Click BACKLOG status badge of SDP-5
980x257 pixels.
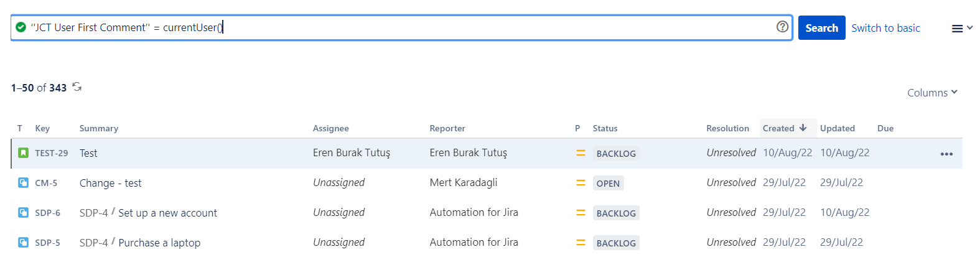coord(616,243)
